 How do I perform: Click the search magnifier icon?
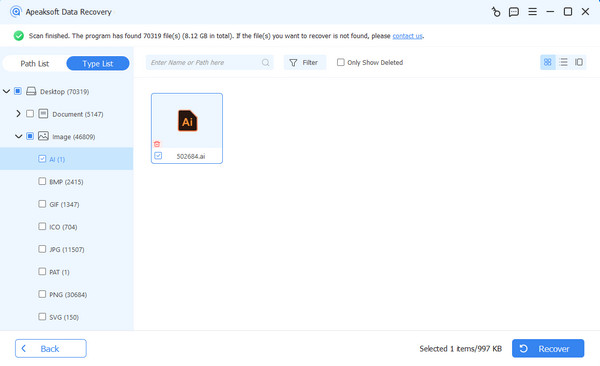coord(265,62)
